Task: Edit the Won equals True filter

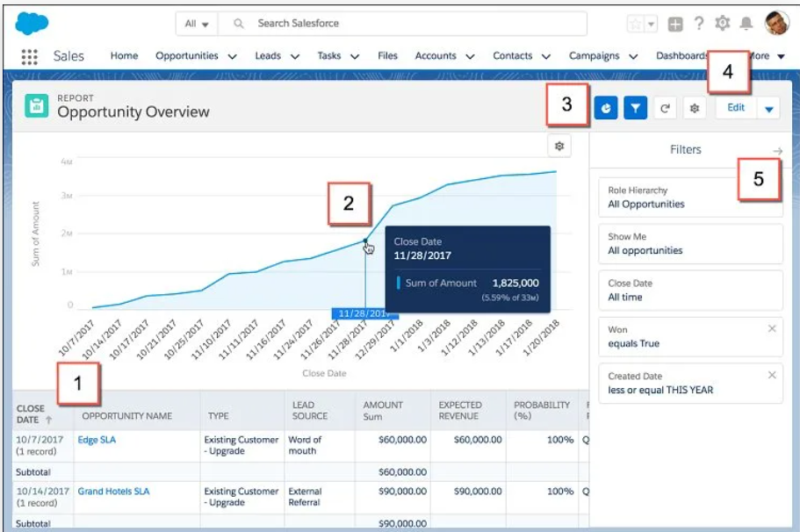Action: click(690, 336)
